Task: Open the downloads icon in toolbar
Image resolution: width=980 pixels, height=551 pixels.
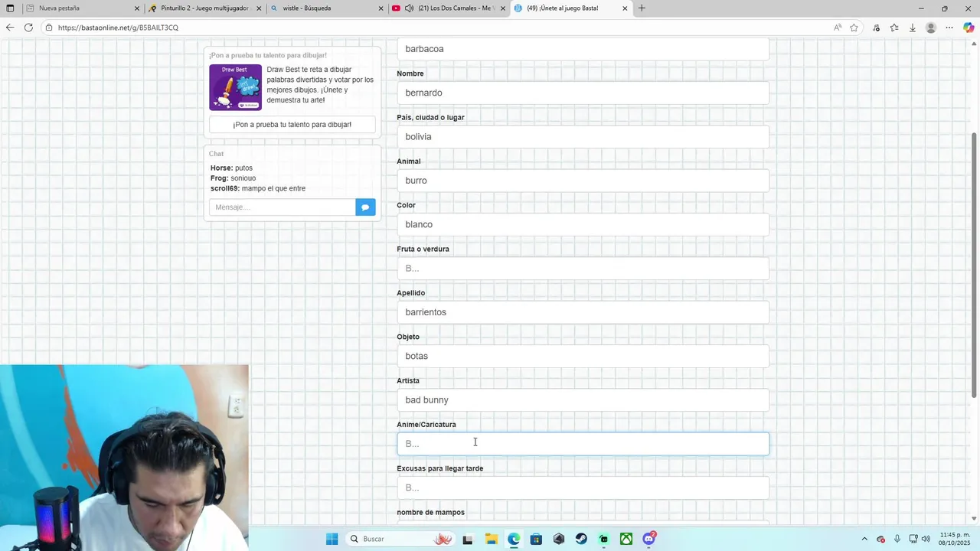Action: click(913, 28)
